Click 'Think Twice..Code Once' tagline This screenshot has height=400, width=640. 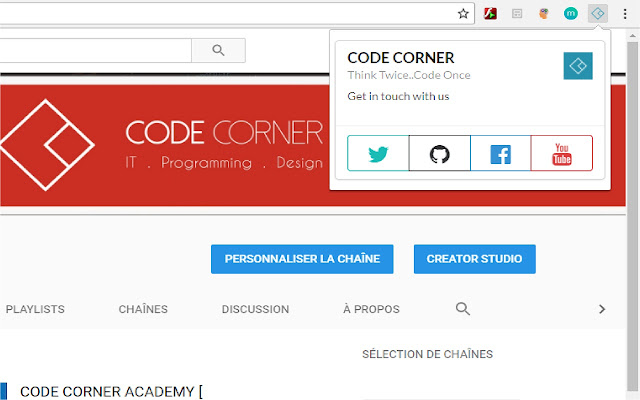click(x=409, y=76)
